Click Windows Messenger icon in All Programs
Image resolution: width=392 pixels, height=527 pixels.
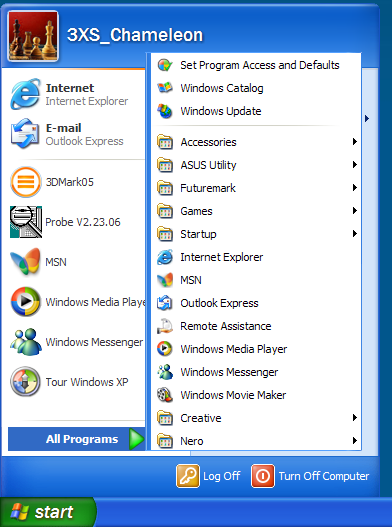(165, 372)
